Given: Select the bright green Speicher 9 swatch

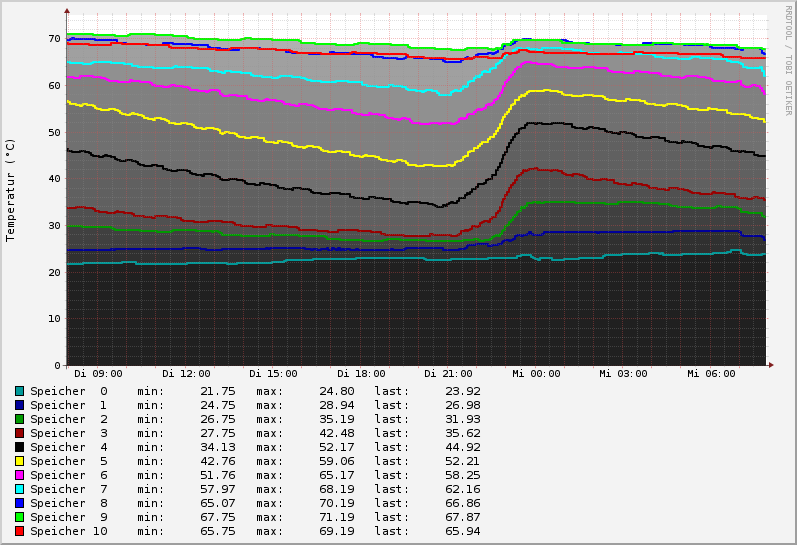Looking at the screenshot, I should click(19, 517).
